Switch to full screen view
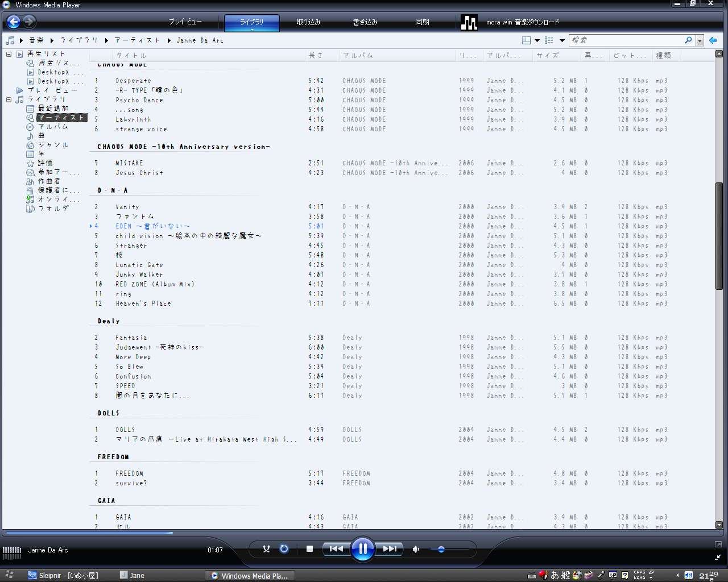Viewport: 728px width, 582px height. [718, 544]
